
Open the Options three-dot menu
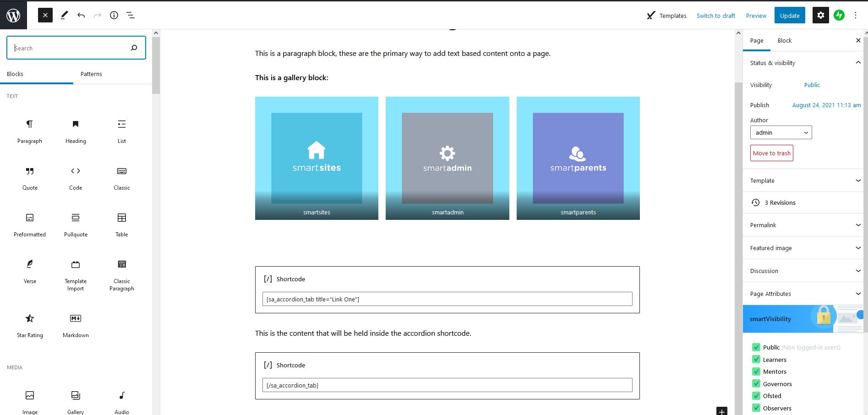[x=856, y=15]
